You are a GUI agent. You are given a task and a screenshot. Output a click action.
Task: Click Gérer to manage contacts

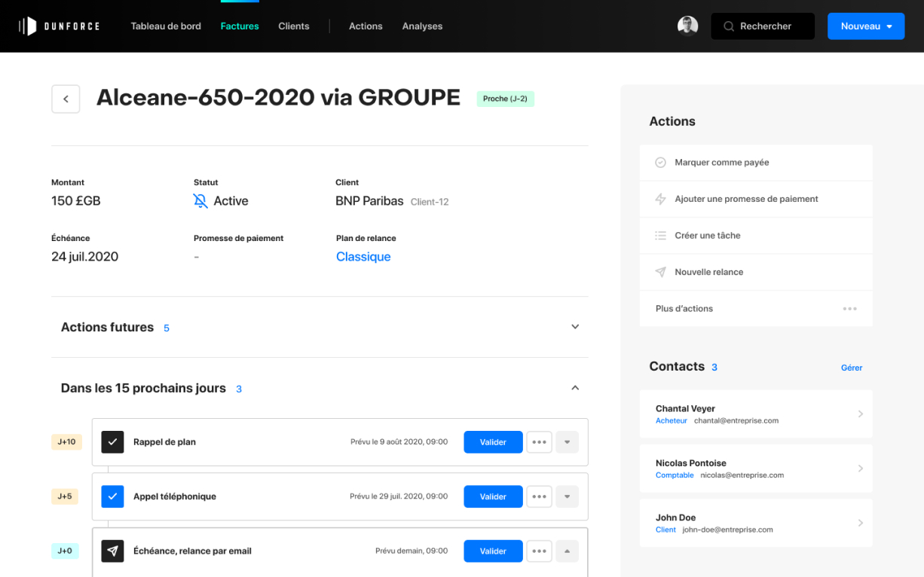[x=852, y=368]
